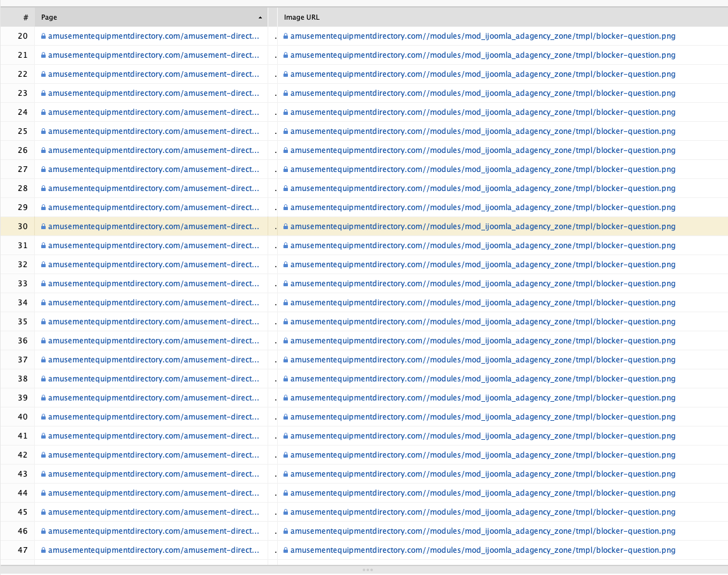The image size is (728, 575).
Task: Open the Page link in row 45
Action: coord(153,512)
